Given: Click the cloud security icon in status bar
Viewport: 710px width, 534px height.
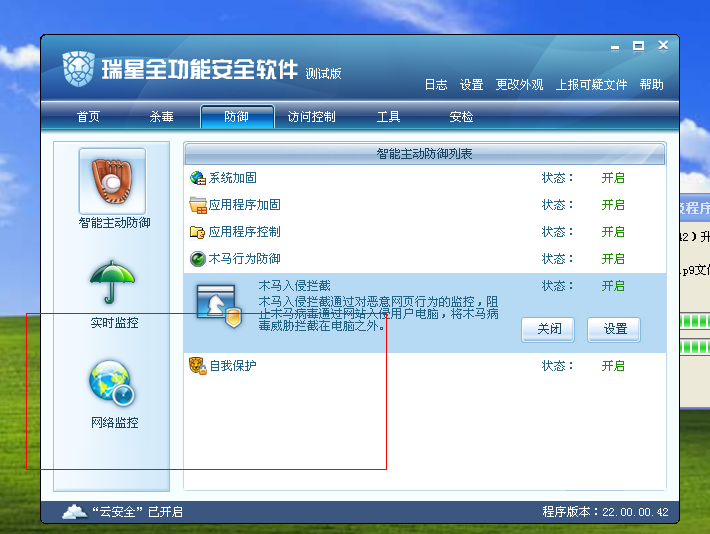Looking at the screenshot, I should coord(74,512).
